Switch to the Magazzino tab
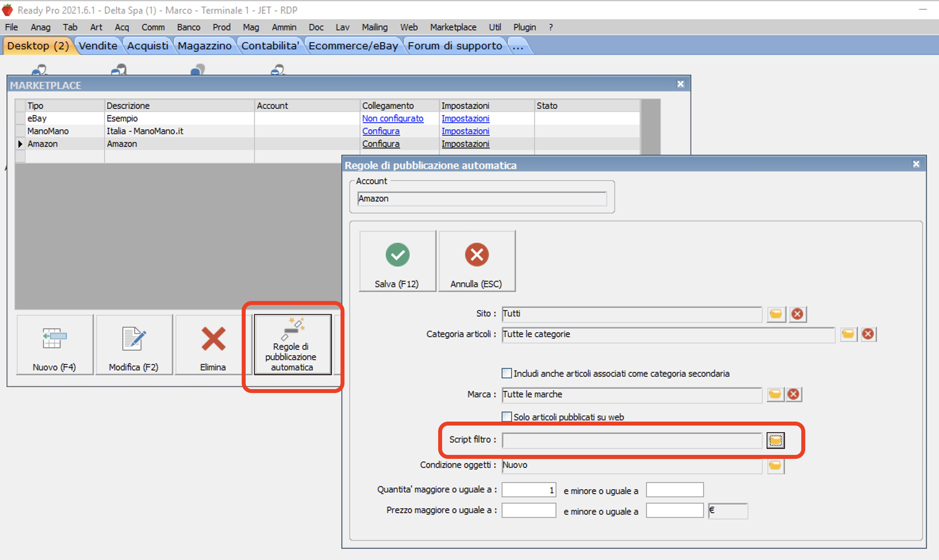Viewport: 939px width, 560px height. tap(204, 46)
